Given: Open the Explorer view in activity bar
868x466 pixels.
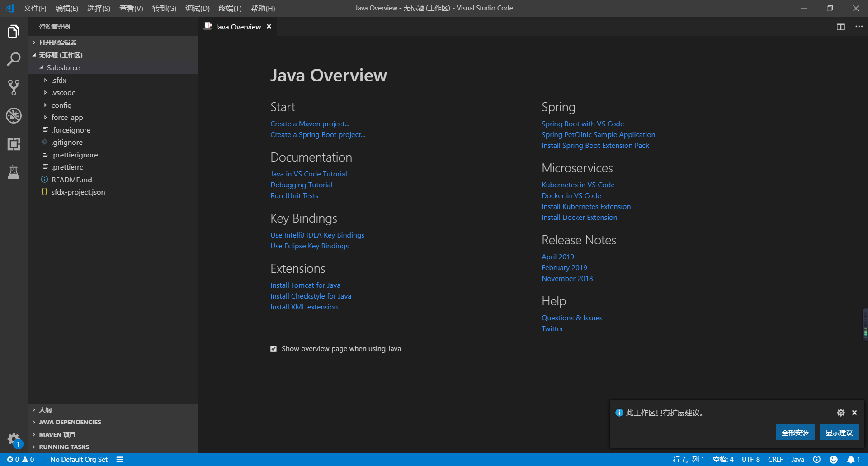Looking at the screenshot, I should pos(14,31).
